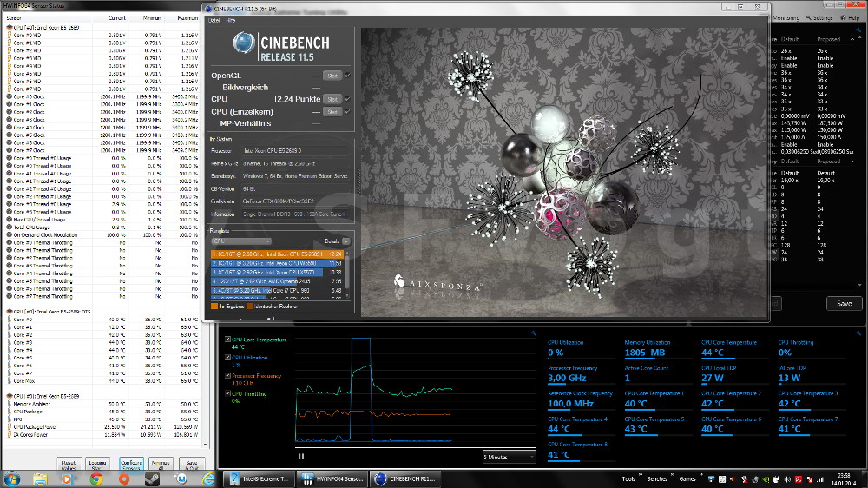The image size is (868, 488).
Task: Open the CPU ranking dropdown
Action: (x=240, y=241)
